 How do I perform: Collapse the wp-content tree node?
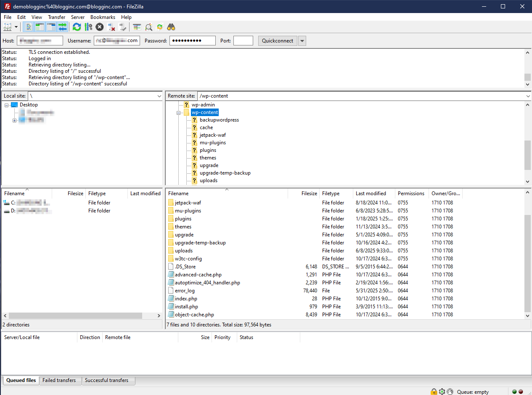[179, 112]
